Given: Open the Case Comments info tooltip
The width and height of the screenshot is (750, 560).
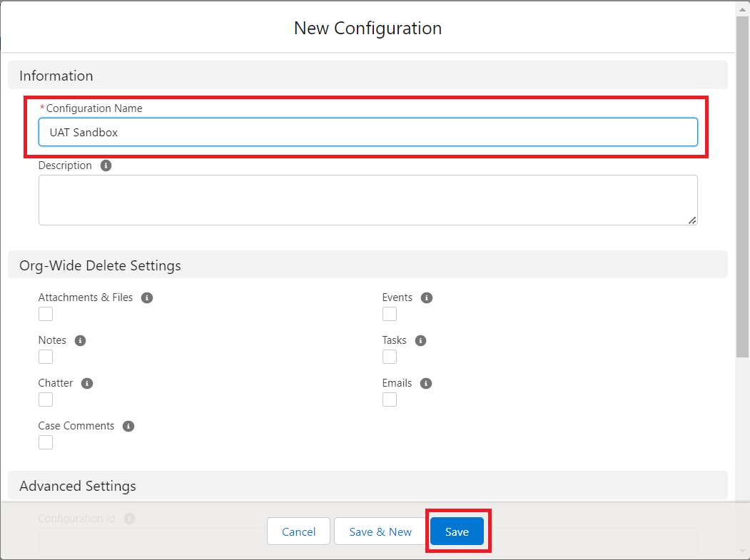Looking at the screenshot, I should point(128,426).
